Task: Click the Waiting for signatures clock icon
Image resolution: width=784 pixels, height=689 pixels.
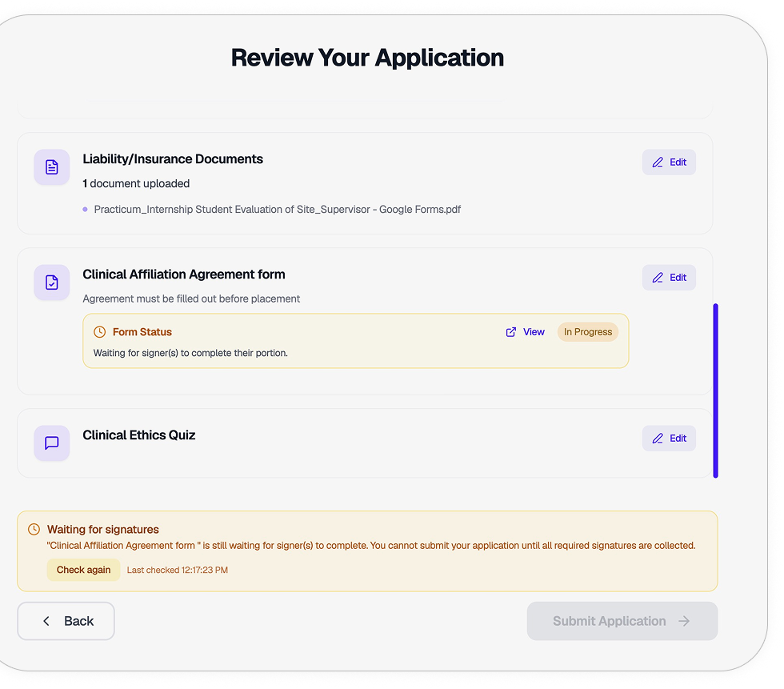Action: [34, 530]
